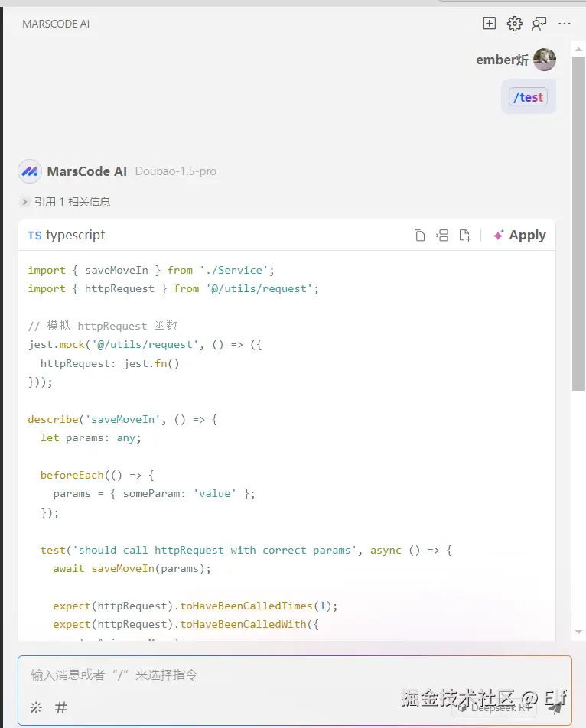Open the Deepseek R1 model selector
Viewport: 586px width, 728px height.
coord(493,708)
